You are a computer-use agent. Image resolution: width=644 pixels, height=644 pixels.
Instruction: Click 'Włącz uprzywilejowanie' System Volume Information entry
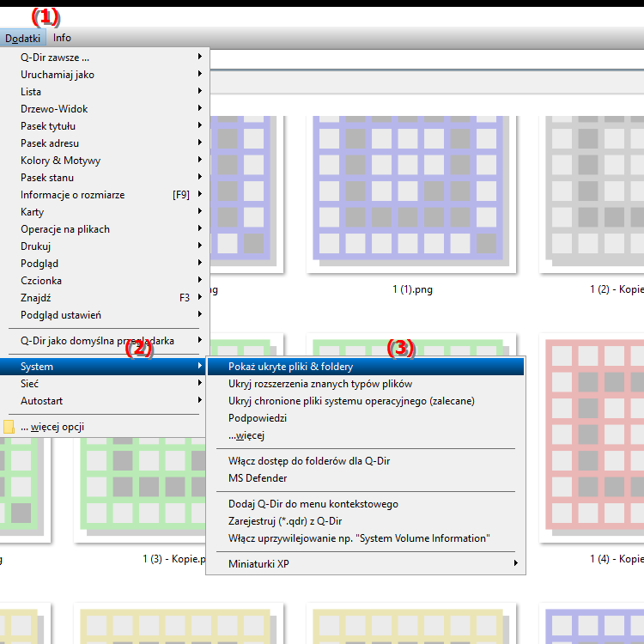pyautogui.click(x=366, y=538)
